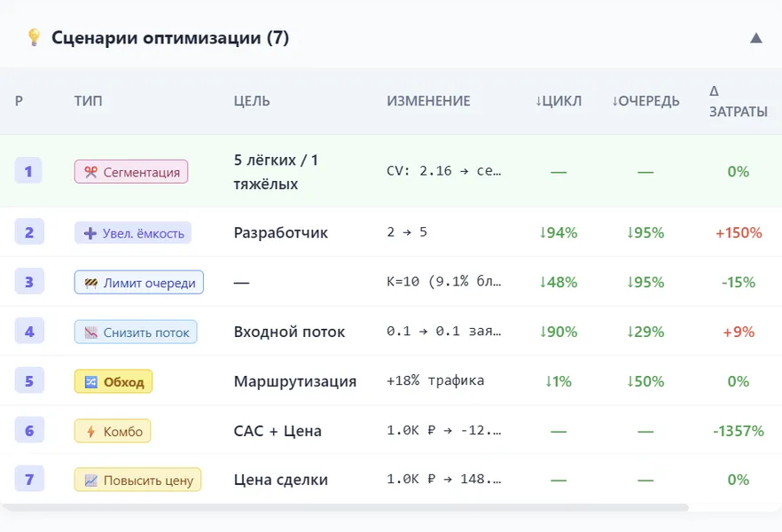Click the lightning icon on the Комбо badge
Viewport: 782px width, 532px height.
(89, 431)
